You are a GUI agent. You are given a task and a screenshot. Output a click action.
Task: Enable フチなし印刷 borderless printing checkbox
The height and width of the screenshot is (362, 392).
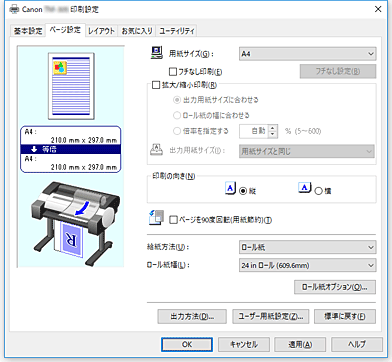(x=173, y=71)
